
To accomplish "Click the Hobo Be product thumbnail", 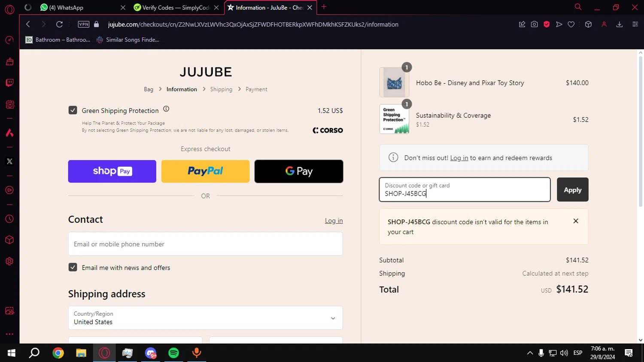I will tap(394, 82).
